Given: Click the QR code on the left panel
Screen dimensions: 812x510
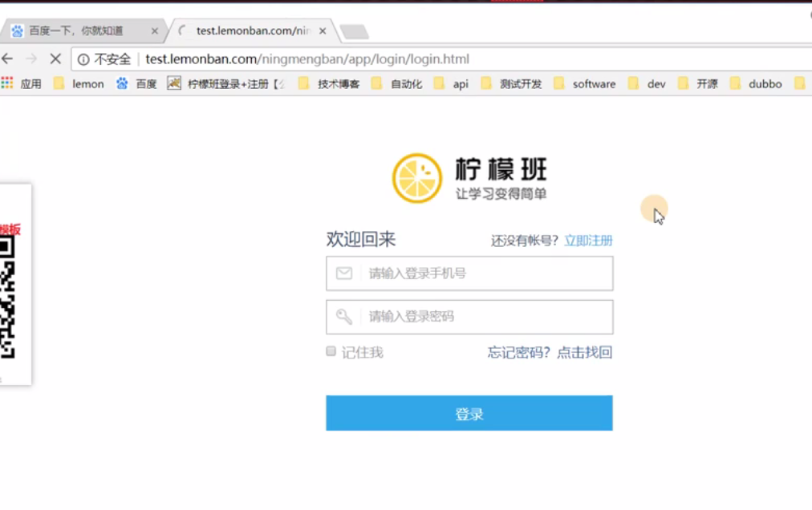Looking at the screenshot, I should tap(7, 297).
